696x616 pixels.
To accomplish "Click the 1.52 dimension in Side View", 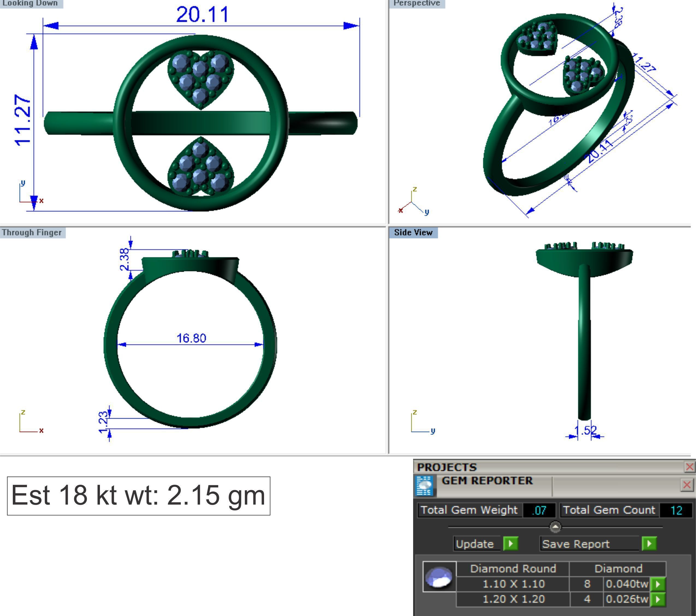I will click(585, 430).
